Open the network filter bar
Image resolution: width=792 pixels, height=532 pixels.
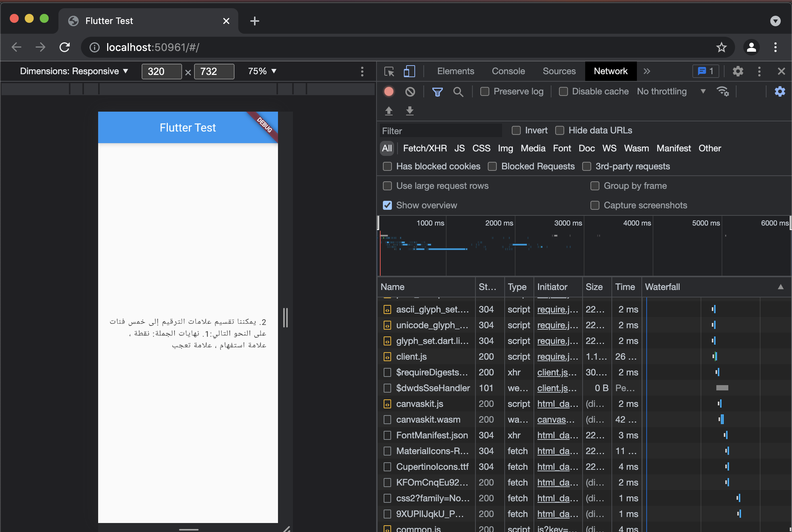point(437,91)
